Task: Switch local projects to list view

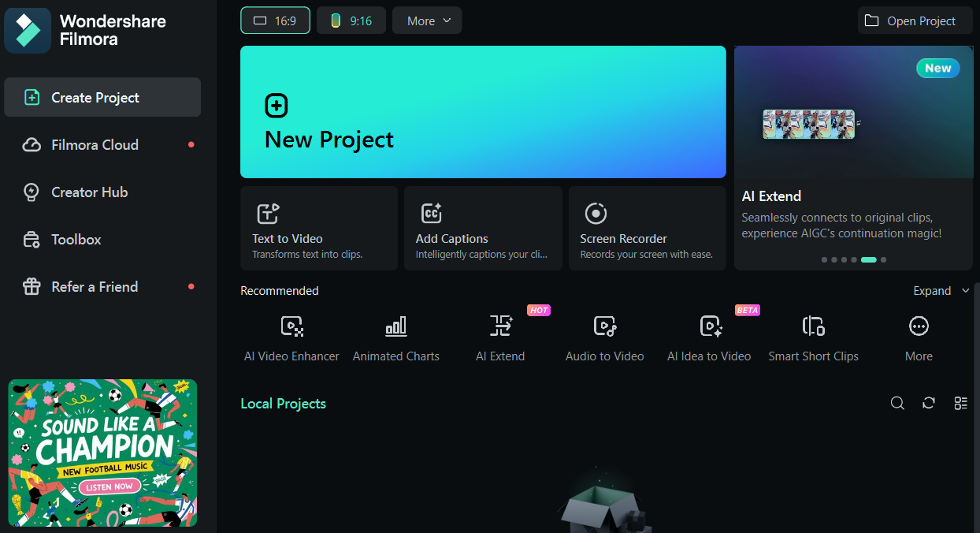Action: (960, 403)
